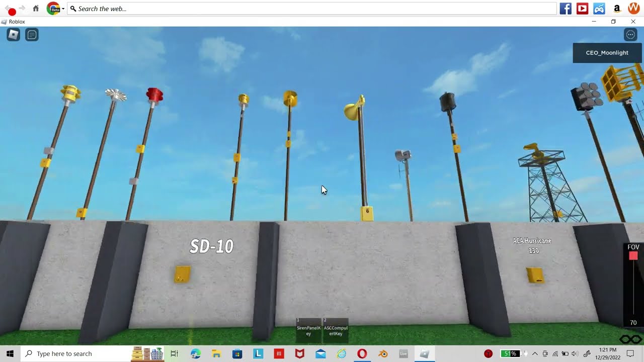Open the Facebook shortcut icon

point(566,9)
